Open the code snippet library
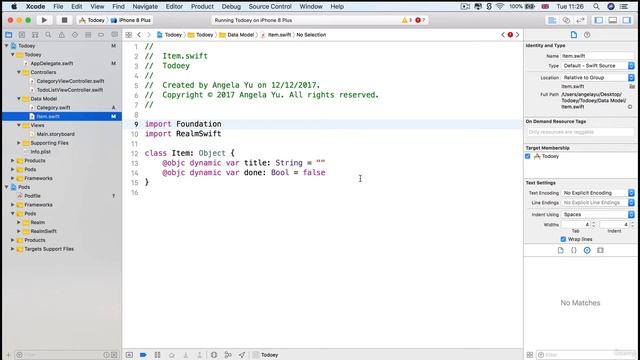 click(x=573, y=250)
